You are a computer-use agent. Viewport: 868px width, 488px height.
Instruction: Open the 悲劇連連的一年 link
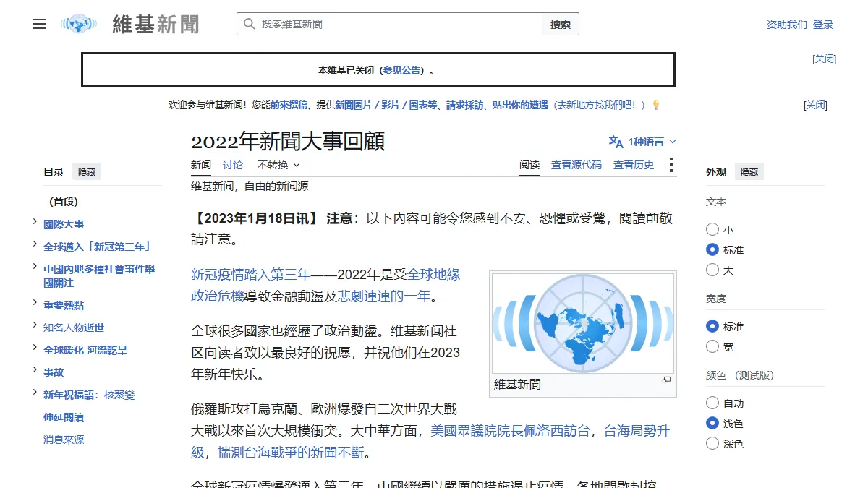(x=384, y=296)
